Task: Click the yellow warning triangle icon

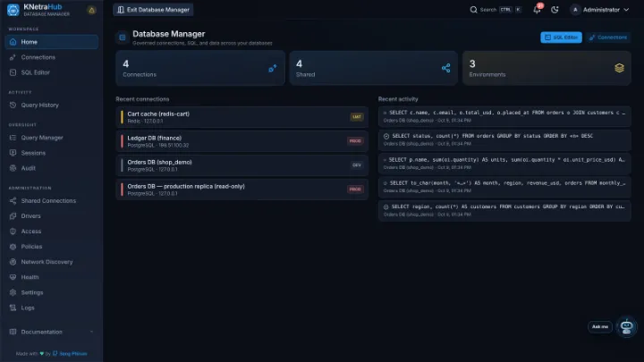Action: click(91, 10)
